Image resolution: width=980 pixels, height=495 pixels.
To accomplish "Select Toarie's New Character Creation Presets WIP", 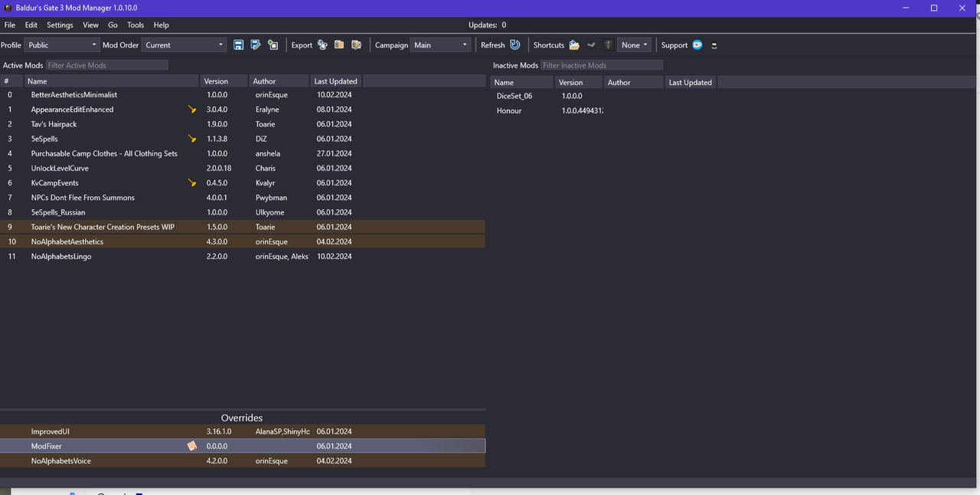I will point(243,227).
